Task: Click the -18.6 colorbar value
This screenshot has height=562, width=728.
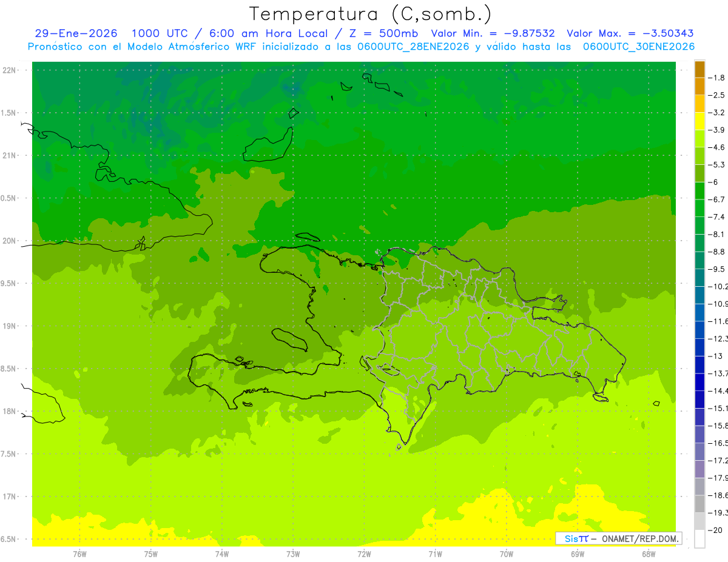Action: coord(718,495)
